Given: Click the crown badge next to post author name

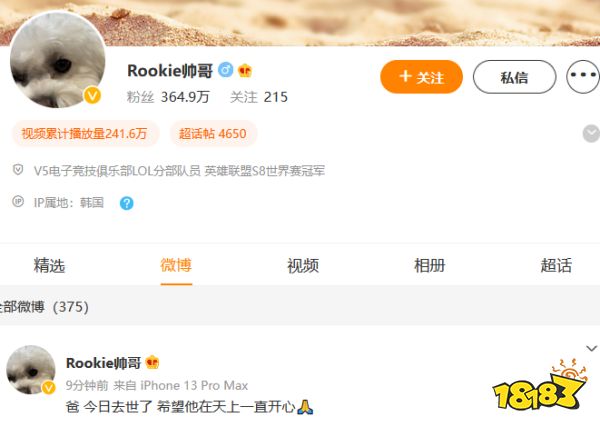Looking at the screenshot, I should click(152, 362).
